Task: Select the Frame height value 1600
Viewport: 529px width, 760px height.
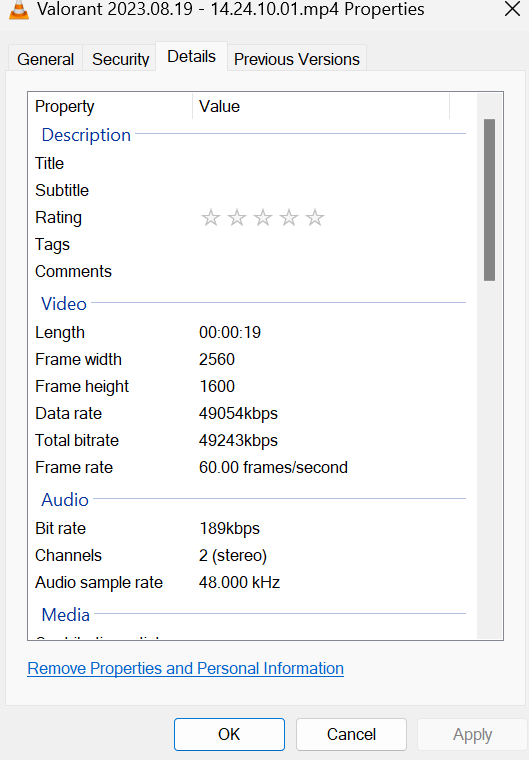Action: [217, 386]
